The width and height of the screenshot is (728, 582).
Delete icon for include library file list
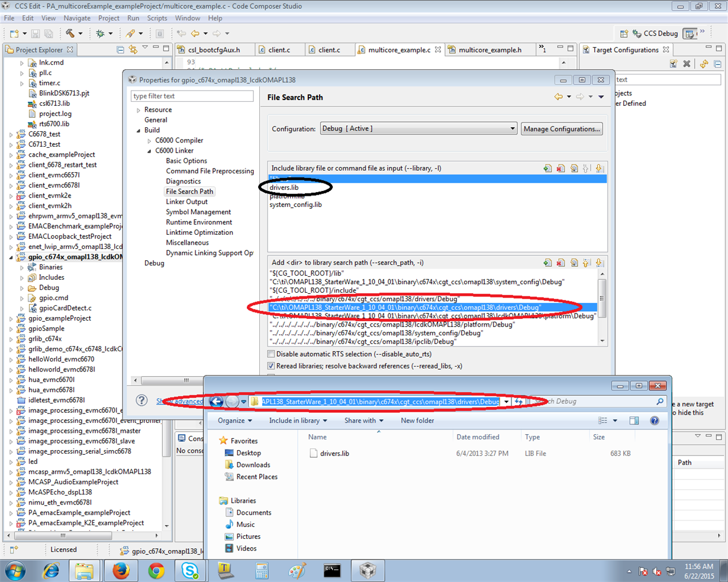[x=561, y=169]
